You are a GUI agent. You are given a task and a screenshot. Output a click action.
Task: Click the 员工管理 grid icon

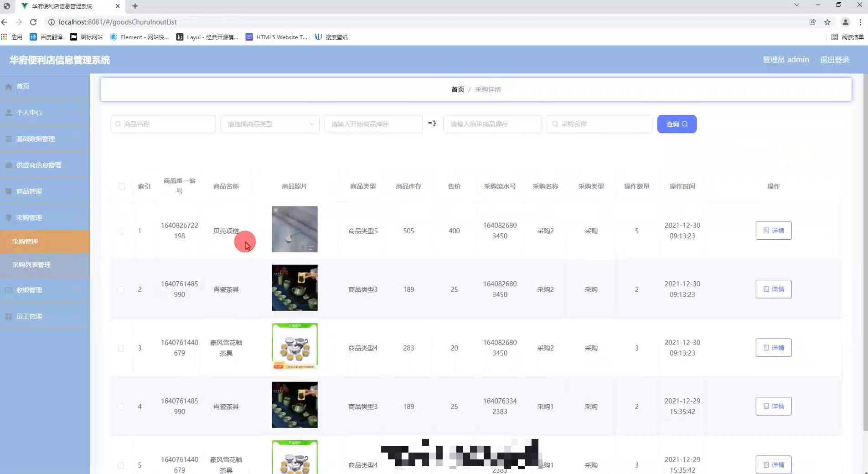coord(8,316)
